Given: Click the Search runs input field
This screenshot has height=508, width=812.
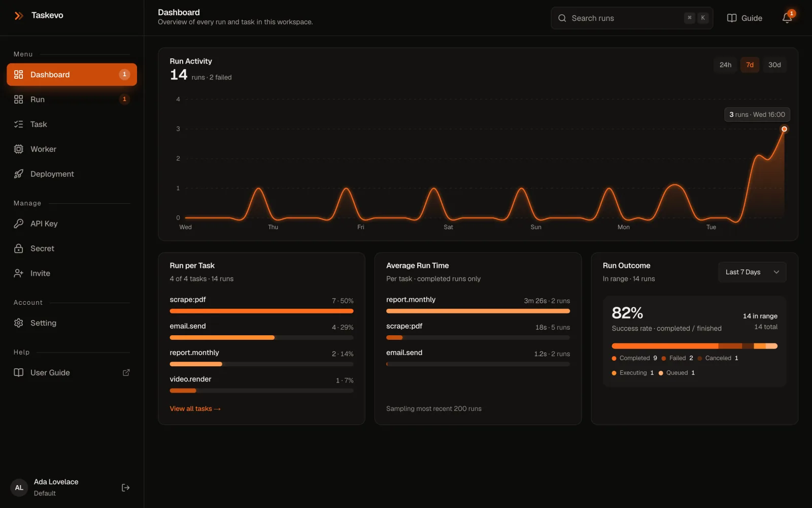Looking at the screenshot, I should coord(632,18).
